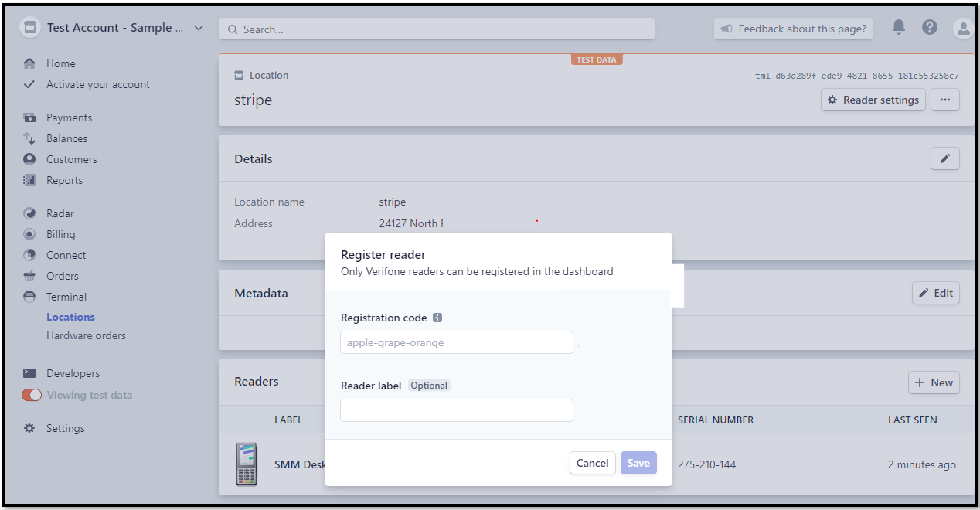Click the LABEL column header

(x=288, y=420)
